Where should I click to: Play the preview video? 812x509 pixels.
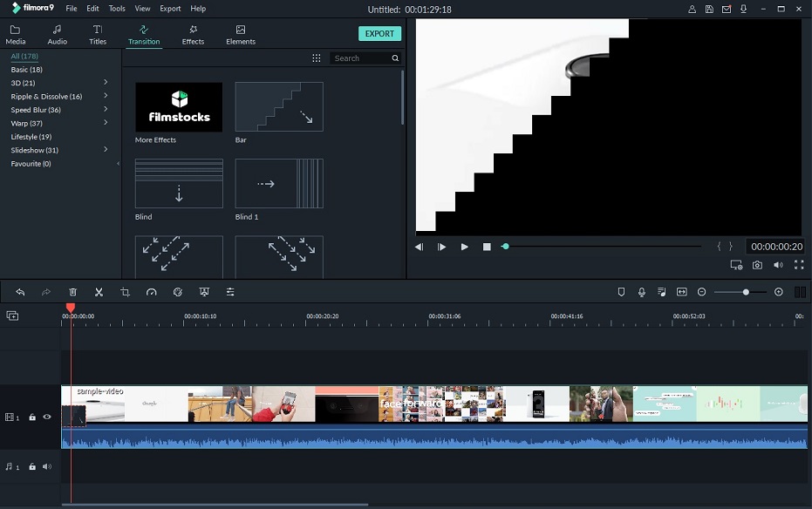(x=465, y=247)
